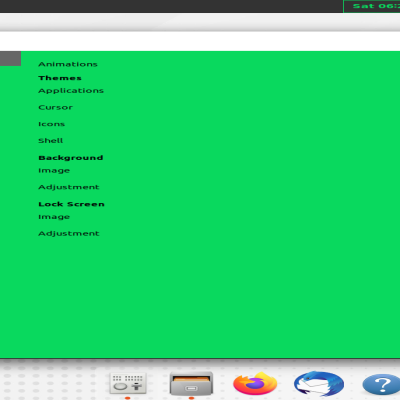Click Image under Background
The image size is (400, 400).
click(54, 171)
